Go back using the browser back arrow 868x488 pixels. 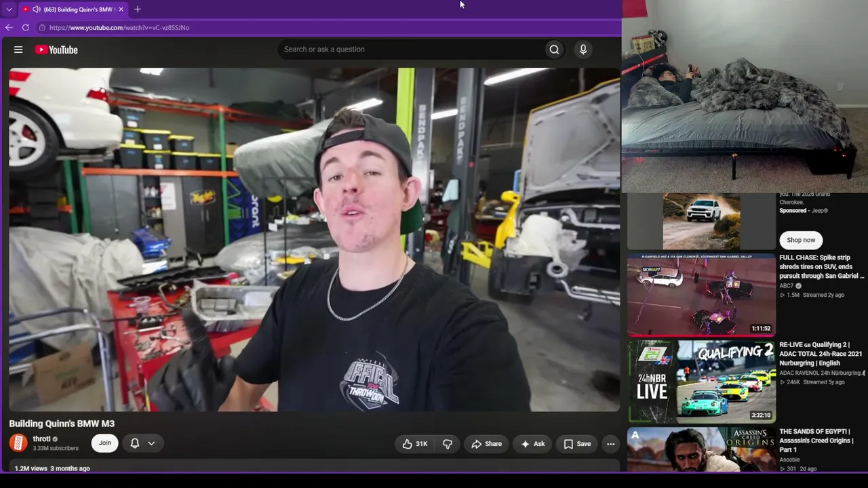[9, 28]
